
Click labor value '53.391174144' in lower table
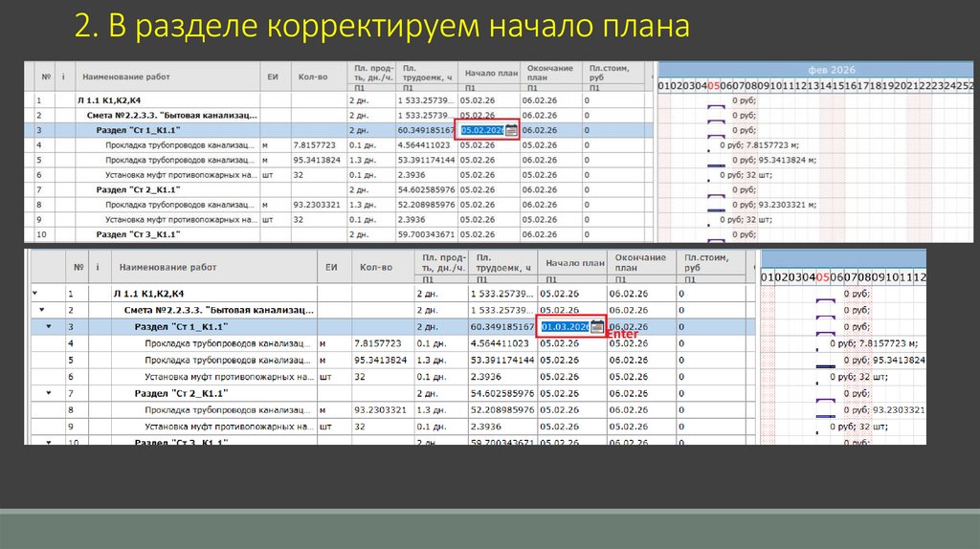point(502,361)
